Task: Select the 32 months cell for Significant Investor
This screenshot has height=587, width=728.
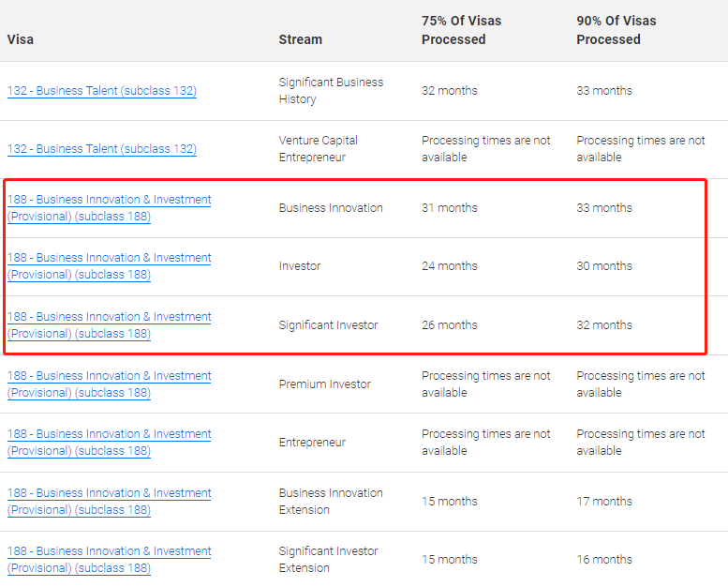Action: (x=604, y=324)
